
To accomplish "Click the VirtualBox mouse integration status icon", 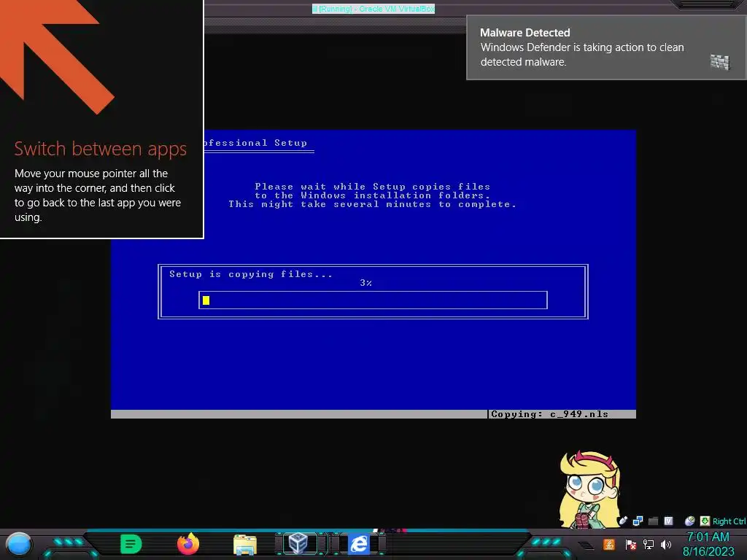I will [x=689, y=521].
